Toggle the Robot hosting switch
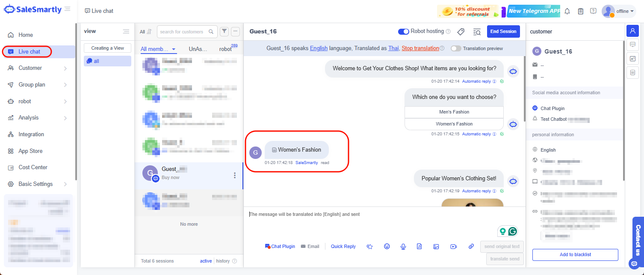 click(403, 32)
